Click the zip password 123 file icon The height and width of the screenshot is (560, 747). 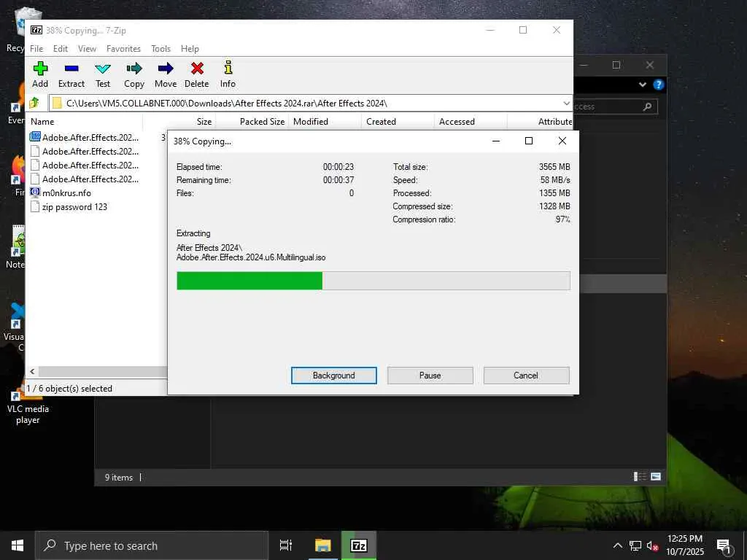tap(35, 206)
